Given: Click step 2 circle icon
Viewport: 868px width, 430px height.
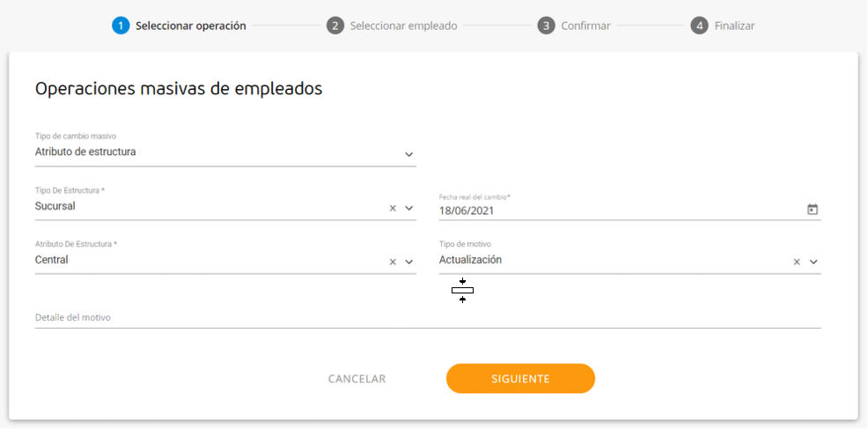Looking at the screenshot, I should [335, 26].
